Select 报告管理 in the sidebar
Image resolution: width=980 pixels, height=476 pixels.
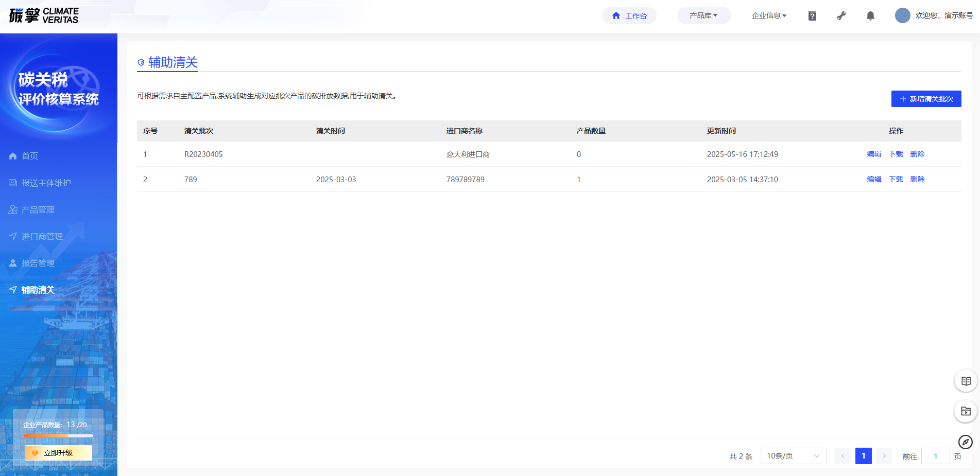[x=38, y=263]
